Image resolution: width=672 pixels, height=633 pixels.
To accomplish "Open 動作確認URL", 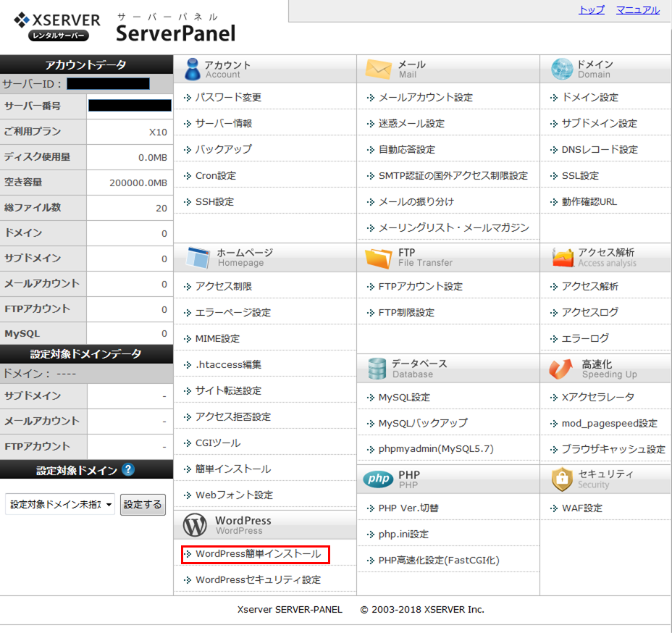I will pos(589,201).
